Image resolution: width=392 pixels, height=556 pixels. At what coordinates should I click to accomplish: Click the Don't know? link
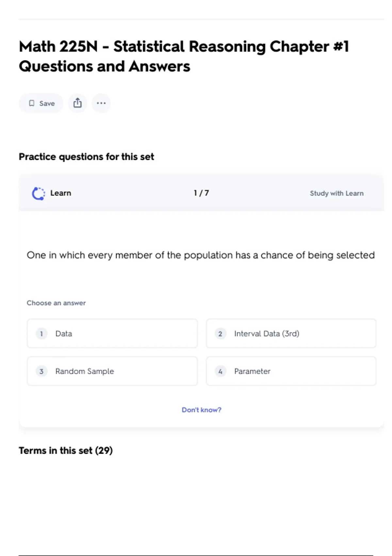[x=201, y=410]
